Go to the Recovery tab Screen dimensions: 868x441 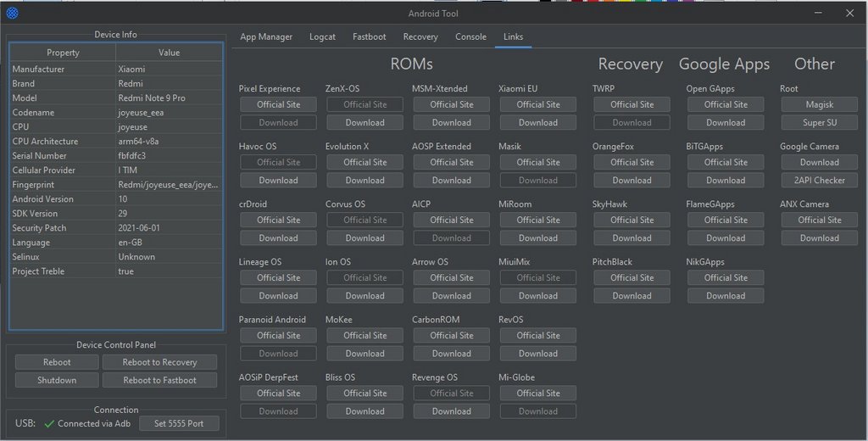pyautogui.click(x=420, y=36)
